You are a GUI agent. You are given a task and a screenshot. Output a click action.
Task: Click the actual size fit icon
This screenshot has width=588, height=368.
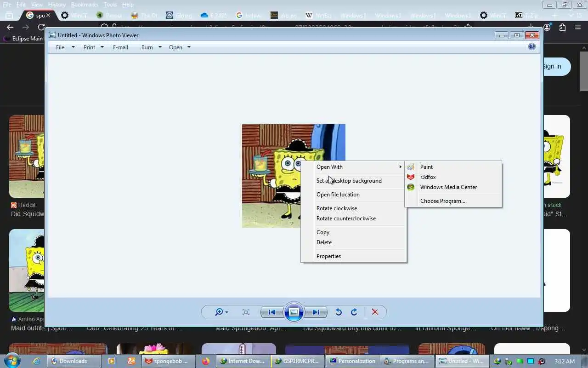point(246,312)
